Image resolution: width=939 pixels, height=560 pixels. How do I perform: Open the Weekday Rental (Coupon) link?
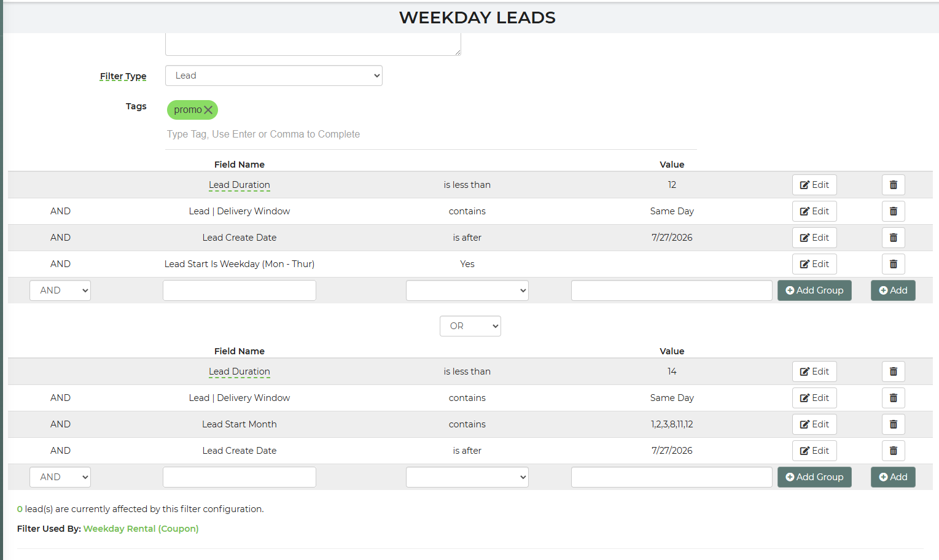pyautogui.click(x=141, y=529)
